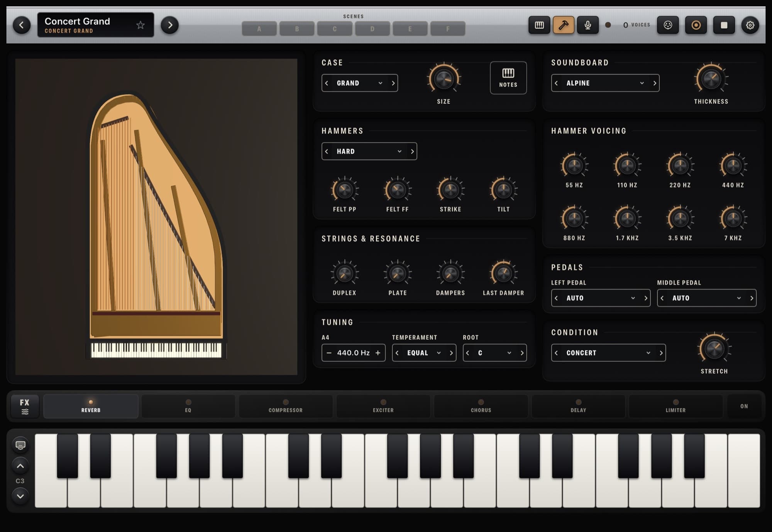
Task: Open the Condition CONCERT dropdown
Action: pos(608,353)
